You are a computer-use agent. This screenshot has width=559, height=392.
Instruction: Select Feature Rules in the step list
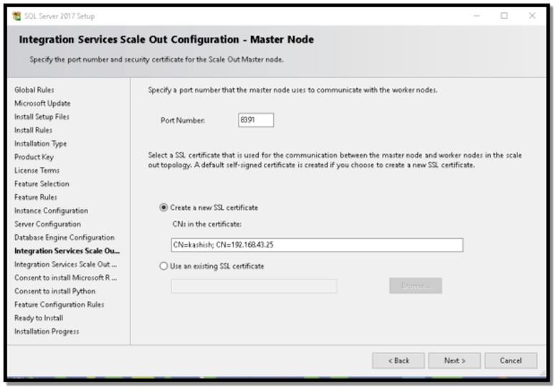36,197
